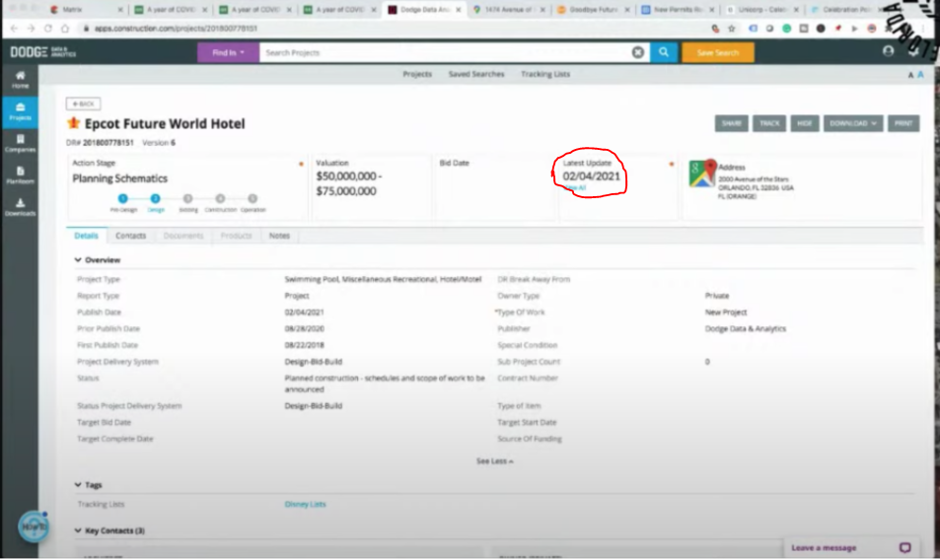The height and width of the screenshot is (560, 940).
Task: Open Home in the left sidebar
Action: (x=20, y=79)
